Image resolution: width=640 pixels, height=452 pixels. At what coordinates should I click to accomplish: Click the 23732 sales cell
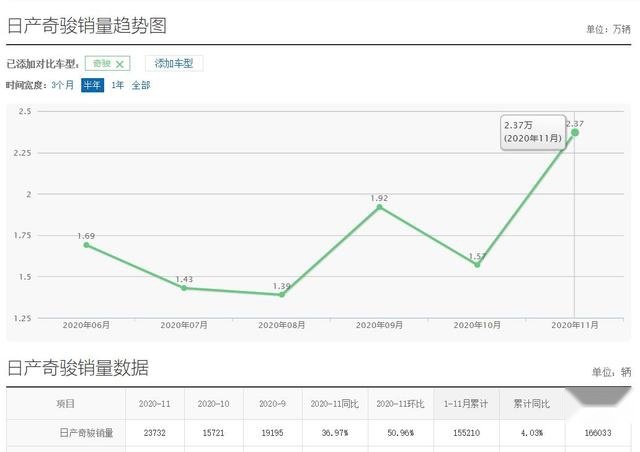pyautogui.click(x=155, y=433)
